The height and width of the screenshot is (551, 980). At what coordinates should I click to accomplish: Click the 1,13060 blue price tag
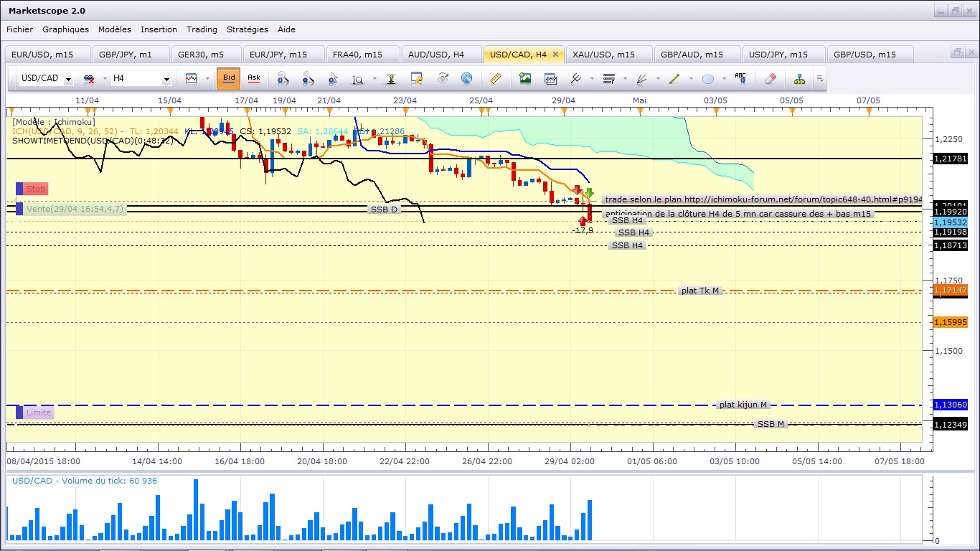[951, 405]
